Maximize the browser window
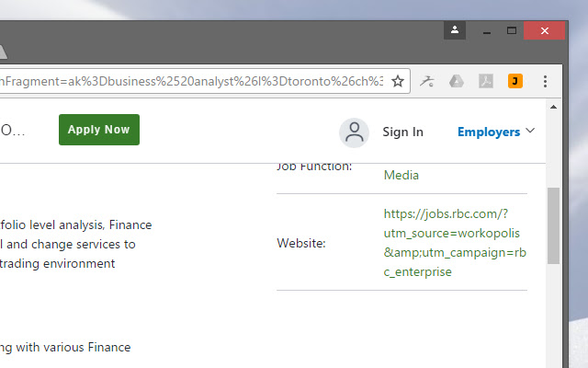Image resolution: width=588 pixels, height=368 pixels. click(x=512, y=30)
